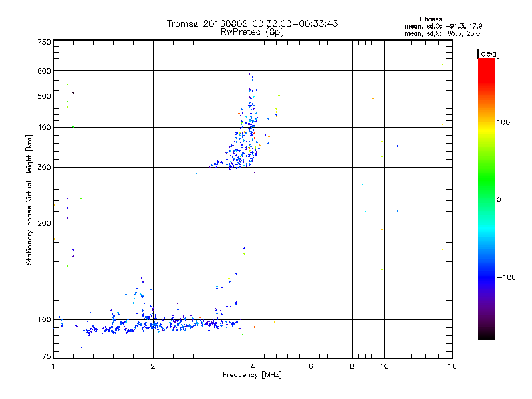Click the y-axis label '400'
This screenshot has width=532, height=399.
point(45,127)
